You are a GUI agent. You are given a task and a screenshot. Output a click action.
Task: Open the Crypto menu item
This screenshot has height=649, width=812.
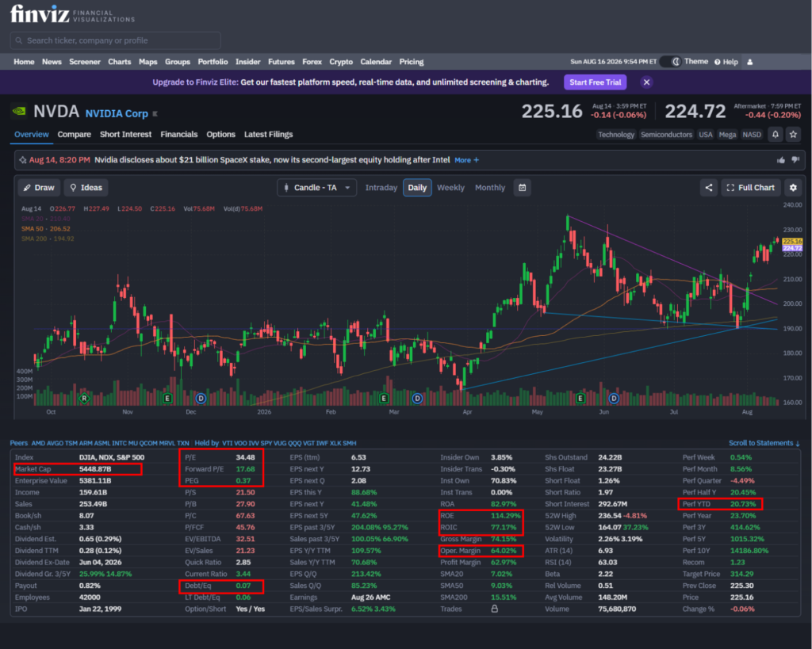pos(341,62)
